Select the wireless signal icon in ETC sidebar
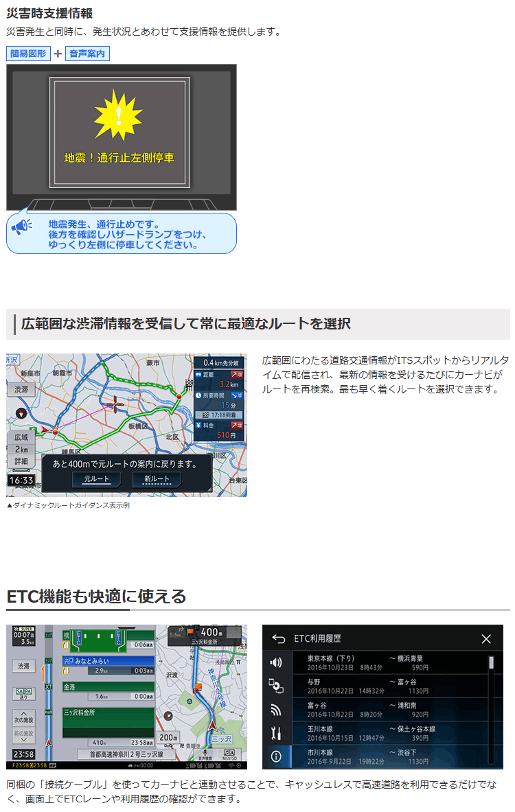Screen dimensions: 515x812 point(276,710)
